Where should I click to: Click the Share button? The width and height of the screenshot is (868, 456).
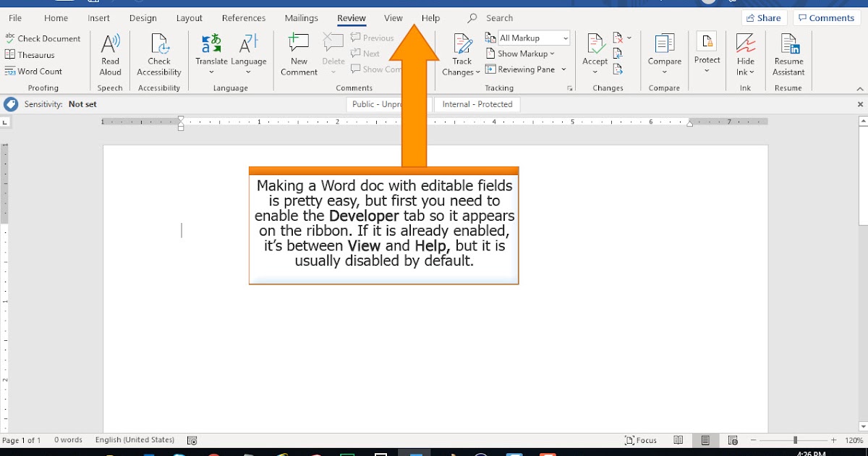(x=764, y=17)
